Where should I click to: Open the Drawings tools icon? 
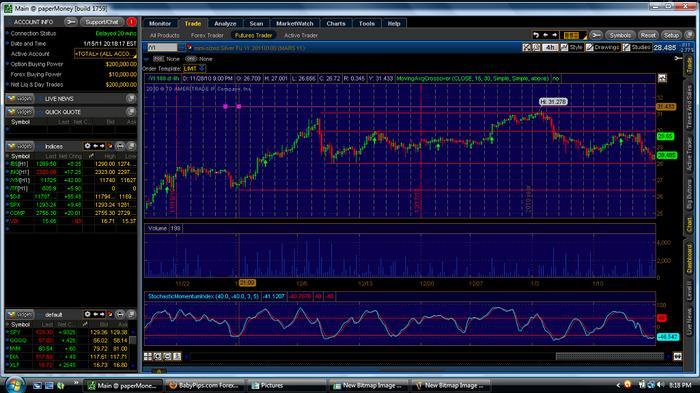pyautogui.click(x=590, y=47)
